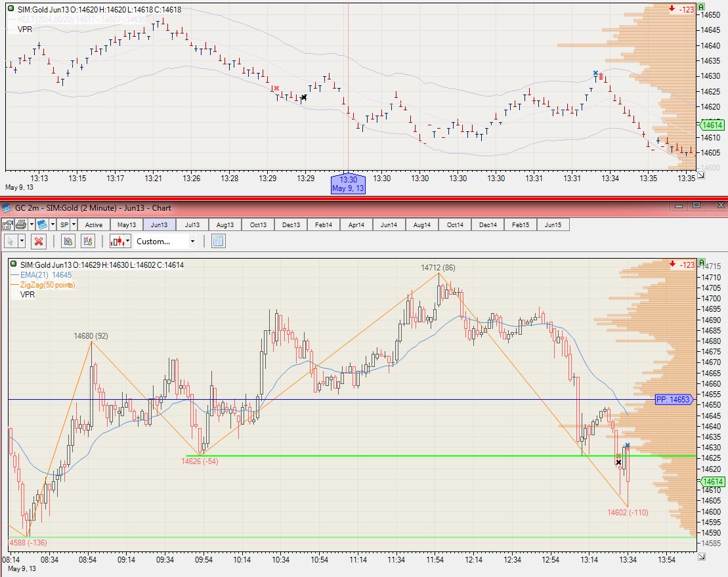Switch to the May13 contract tab
Viewport: 728px width, 577px height.
pos(126,225)
